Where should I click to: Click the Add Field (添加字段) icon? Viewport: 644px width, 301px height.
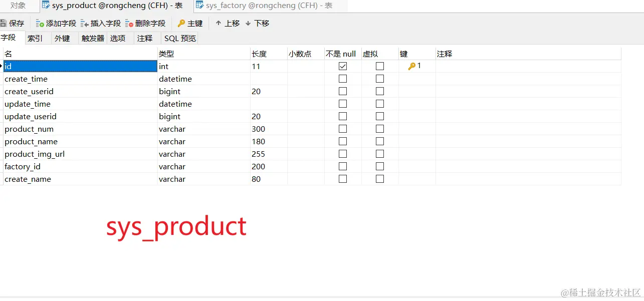click(40, 23)
